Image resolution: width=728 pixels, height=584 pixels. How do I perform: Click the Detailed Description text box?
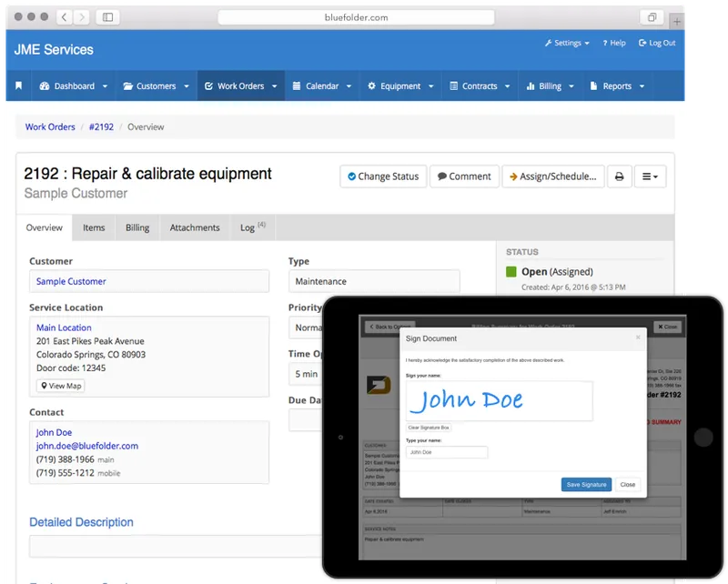[176, 546]
